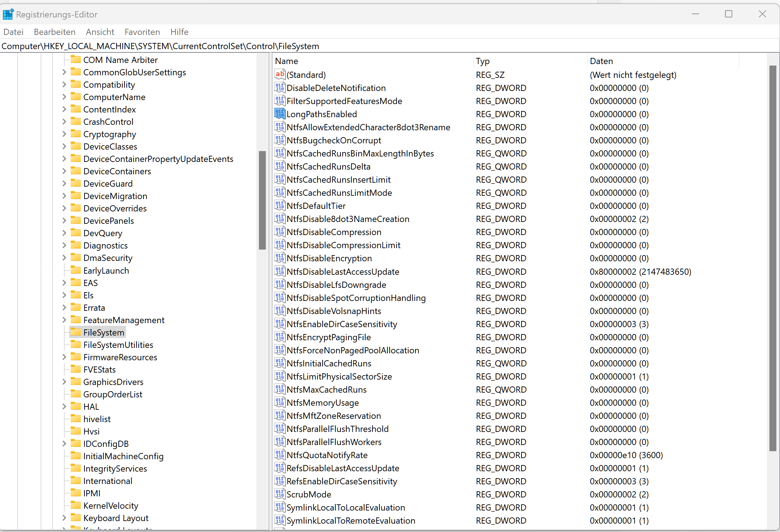Select the FileSystemUtilities key
Viewport: 780px width, 532px height.
pyautogui.click(x=118, y=345)
